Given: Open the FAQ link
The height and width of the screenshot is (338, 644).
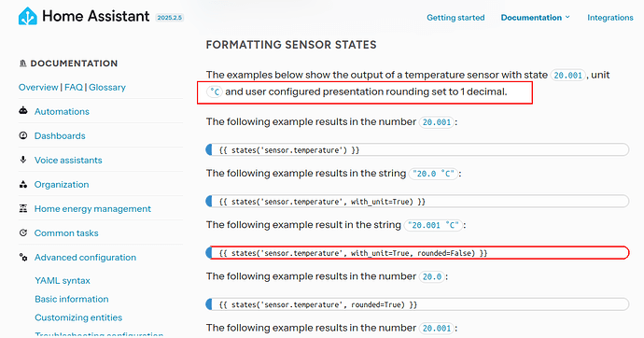Looking at the screenshot, I should pos(74,87).
